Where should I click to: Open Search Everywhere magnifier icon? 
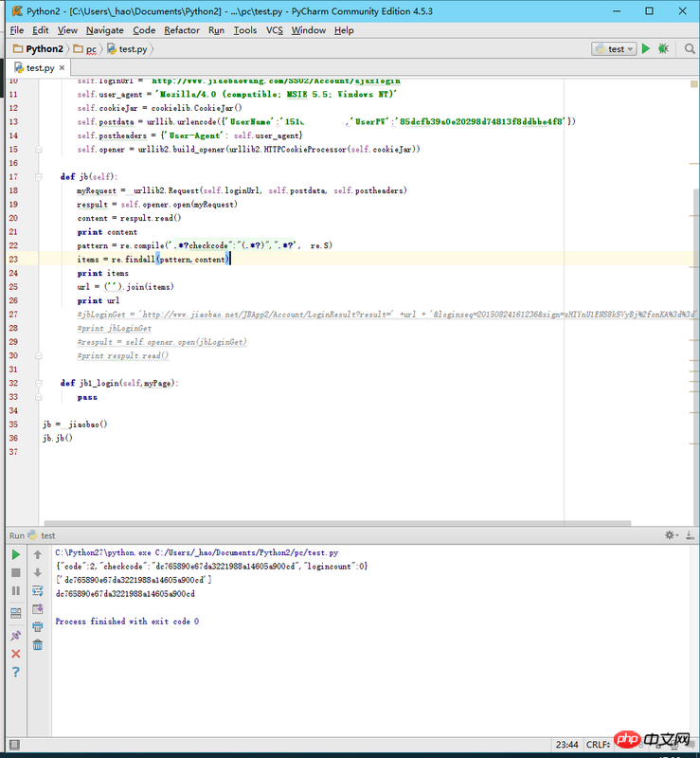(690, 48)
